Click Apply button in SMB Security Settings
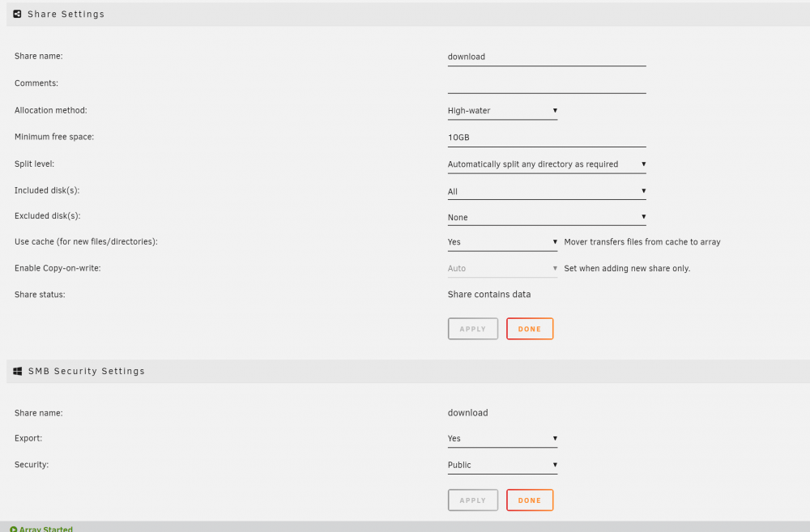This screenshot has width=810, height=532. (473, 500)
